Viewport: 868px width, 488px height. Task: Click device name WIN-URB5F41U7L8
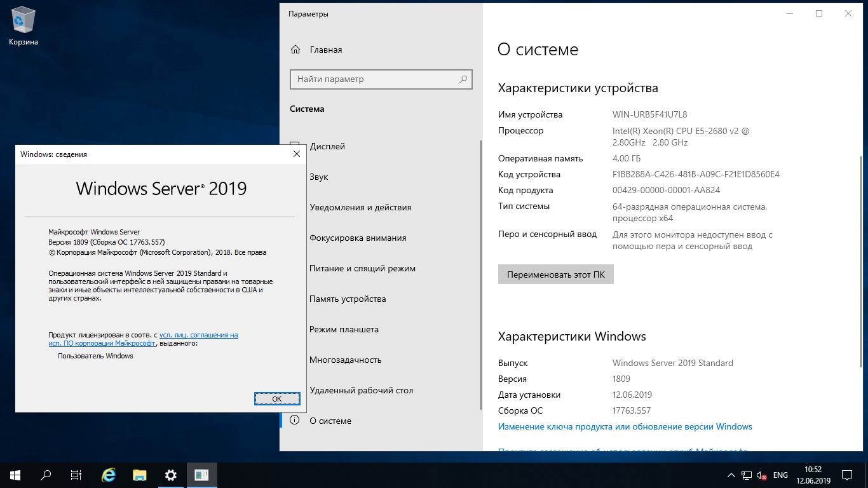(650, 115)
